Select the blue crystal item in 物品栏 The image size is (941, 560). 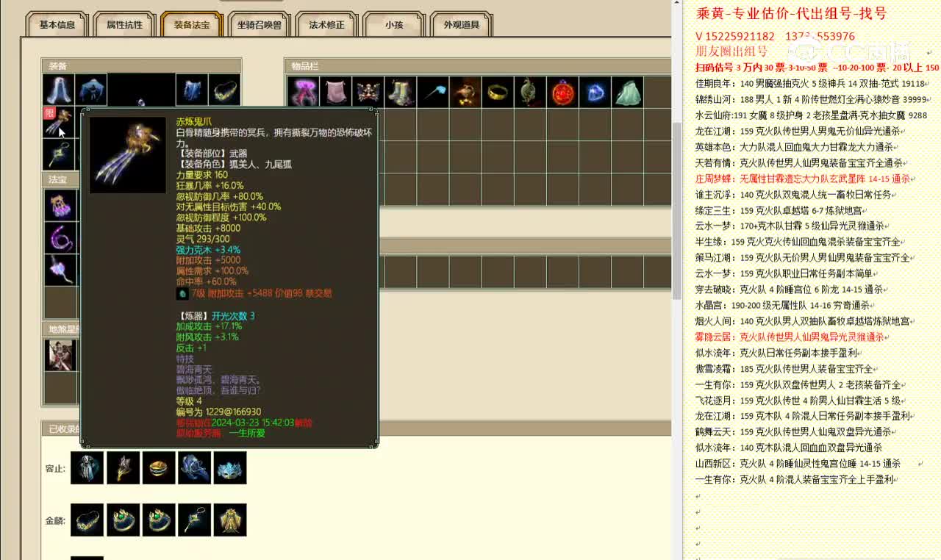coord(594,92)
